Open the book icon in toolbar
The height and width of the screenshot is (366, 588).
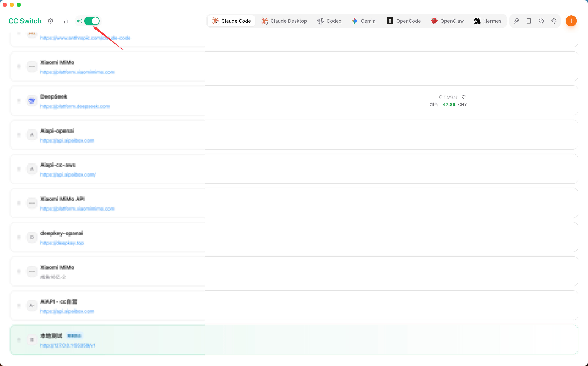[529, 21]
